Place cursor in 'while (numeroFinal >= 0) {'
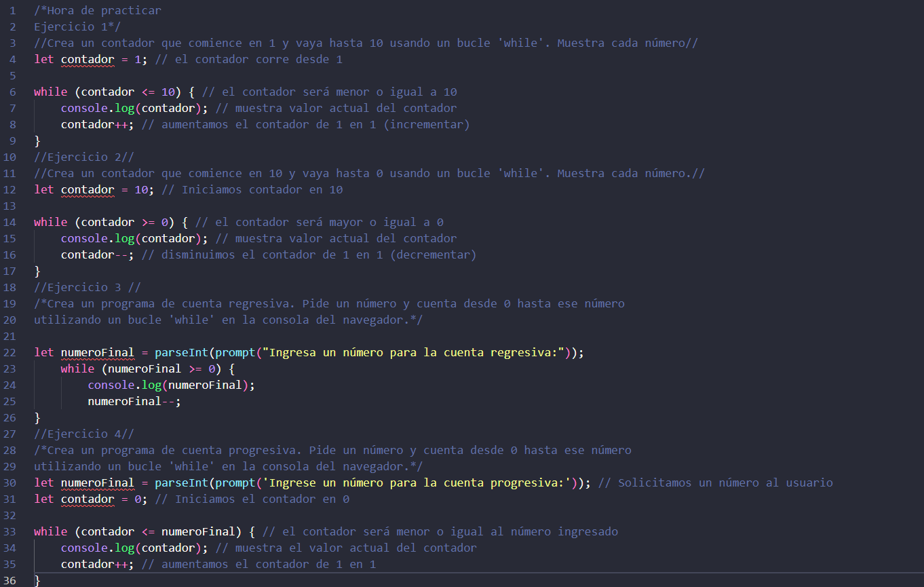The width and height of the screenshot is (924, 587). coord(147,368)
